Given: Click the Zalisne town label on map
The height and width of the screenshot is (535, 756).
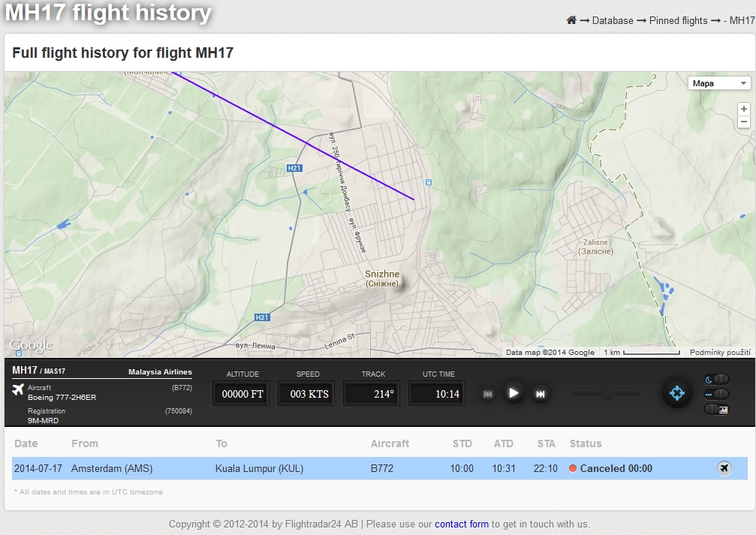Looking at the screenshot, I should [595, 247].
